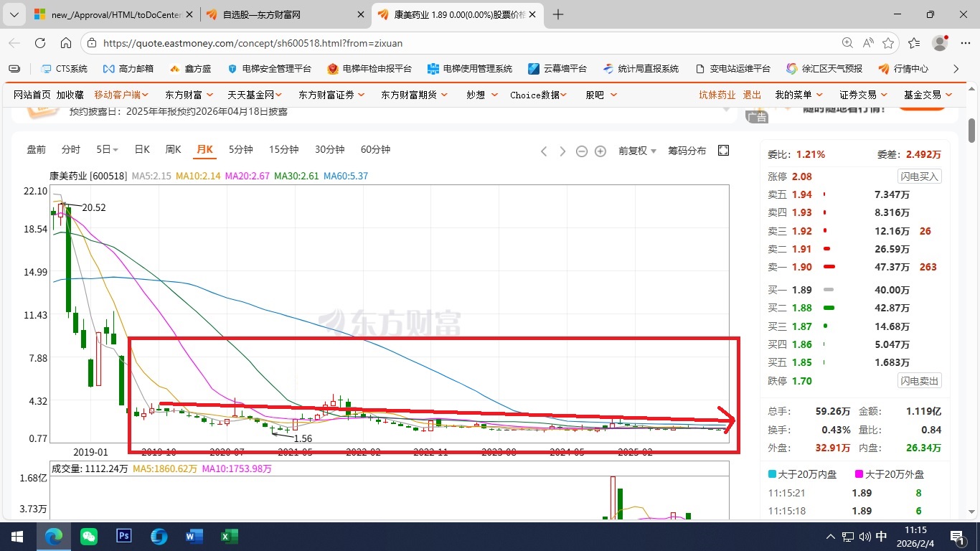The image size is (980, 551).
Task: Expand the 5日 period dropdown
Action: [108, 150]
